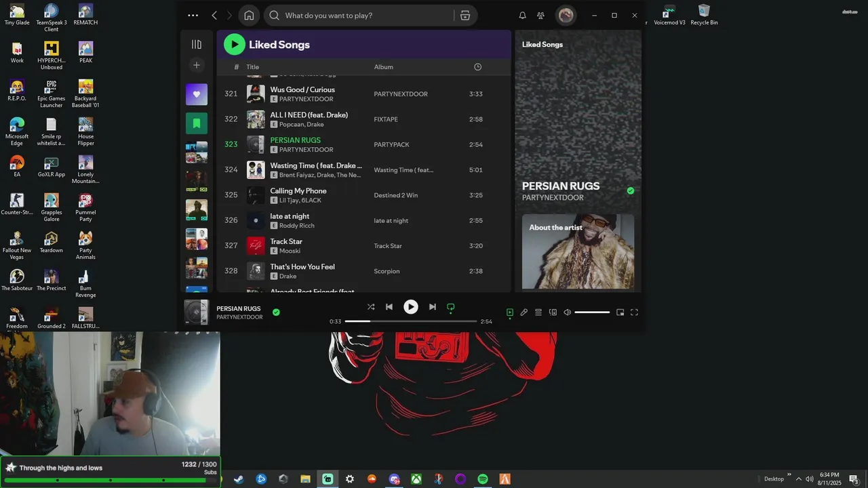Open Steam from the taskbar
Viewport: 868px width, 488px height.
click(x=239, y=479)
